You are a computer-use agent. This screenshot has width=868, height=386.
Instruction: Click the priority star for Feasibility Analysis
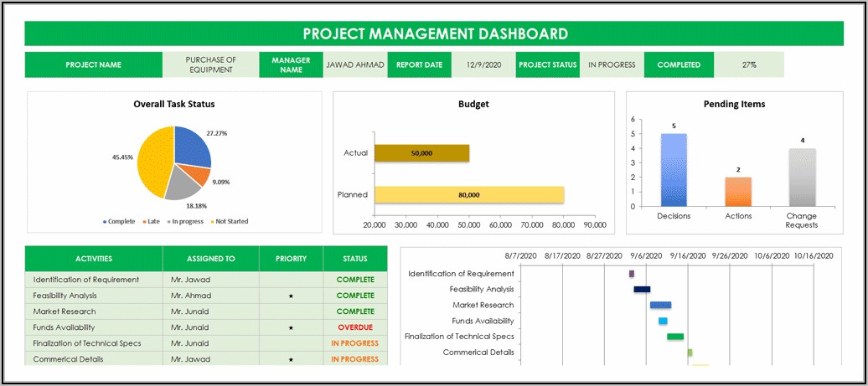click(291, 296)
